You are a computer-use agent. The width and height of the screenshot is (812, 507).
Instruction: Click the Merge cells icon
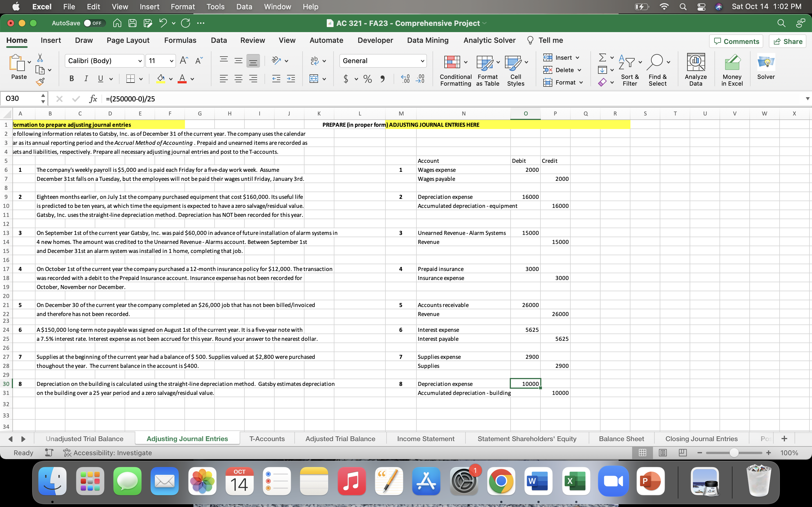point(314,79)
